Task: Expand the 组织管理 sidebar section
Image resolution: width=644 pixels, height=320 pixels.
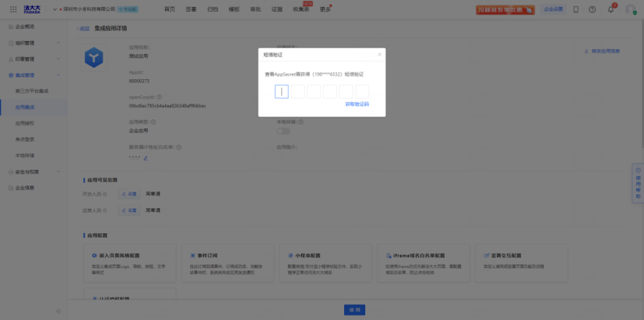Action: click(x=33, y=43)
